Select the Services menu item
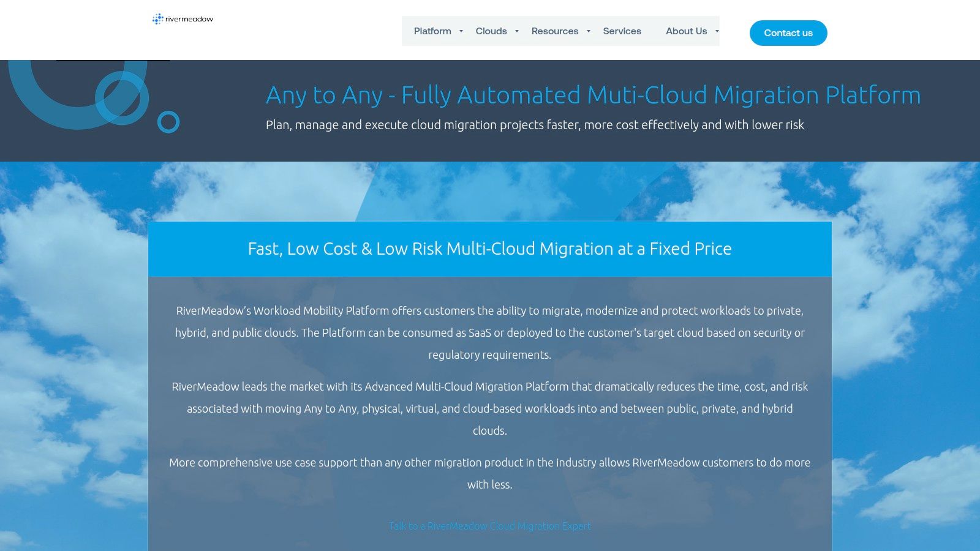The width and height of the screenshot is (980, 551). (x=622, y=31)
